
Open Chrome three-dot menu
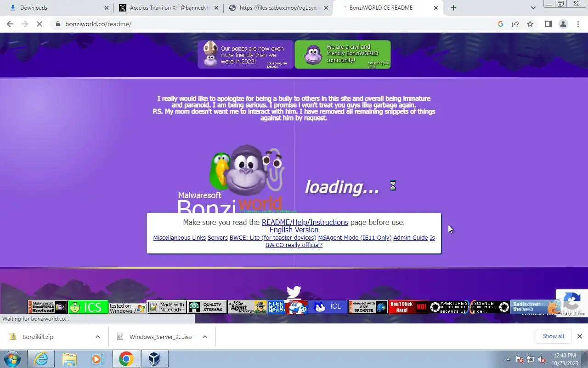pos(578,24)
